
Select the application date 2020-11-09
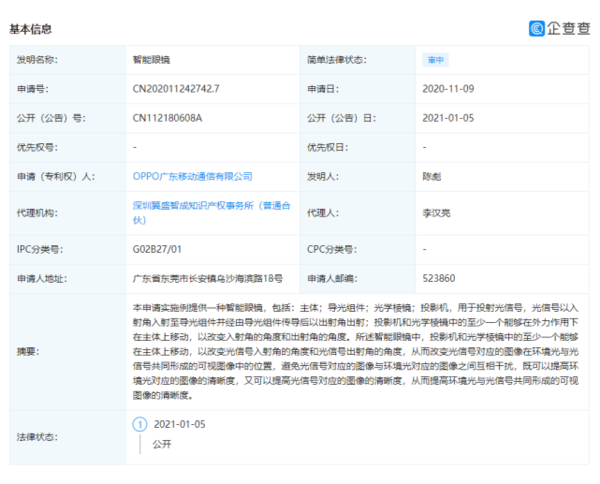(448, 89)
